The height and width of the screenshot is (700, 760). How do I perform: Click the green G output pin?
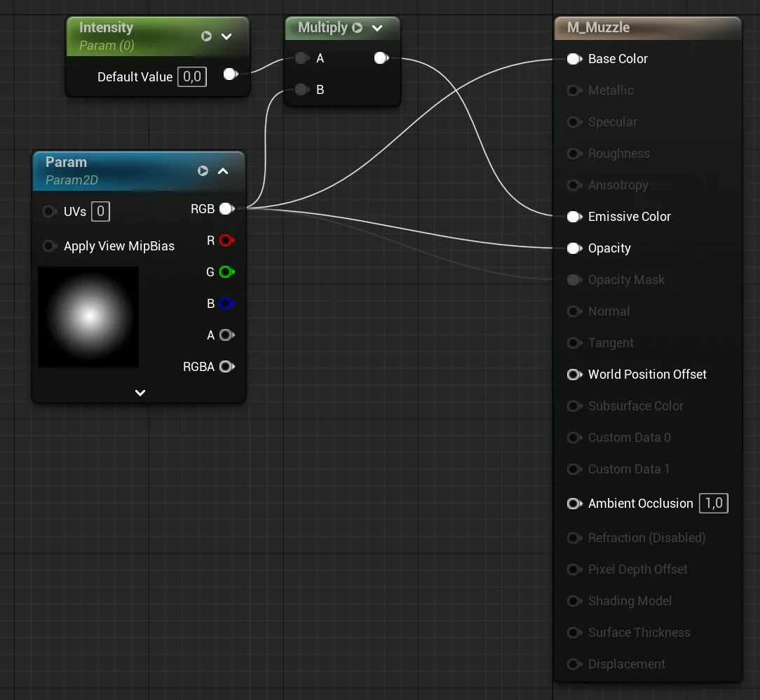tap(227, 272)
